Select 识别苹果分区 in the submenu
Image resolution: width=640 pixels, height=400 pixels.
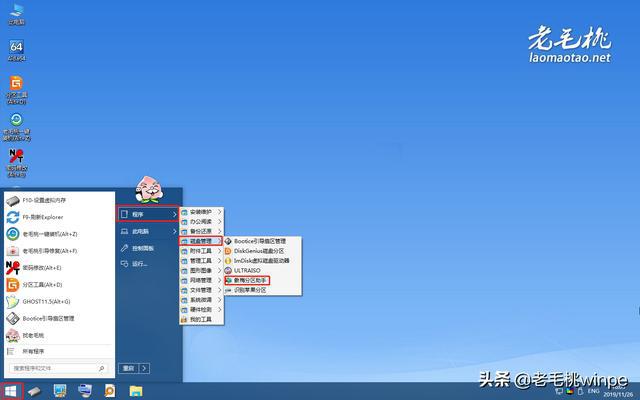click(262, 290)
